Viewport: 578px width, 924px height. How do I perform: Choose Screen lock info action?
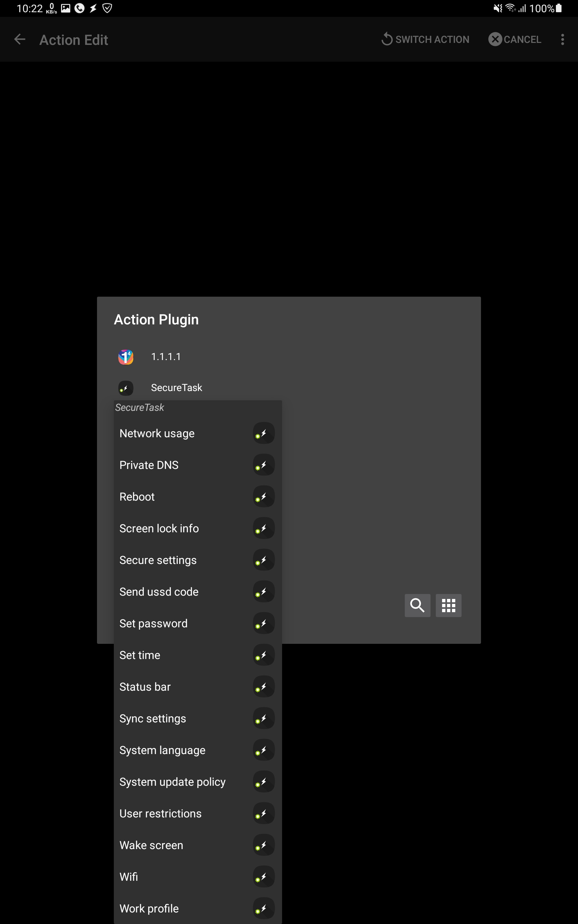198,528
